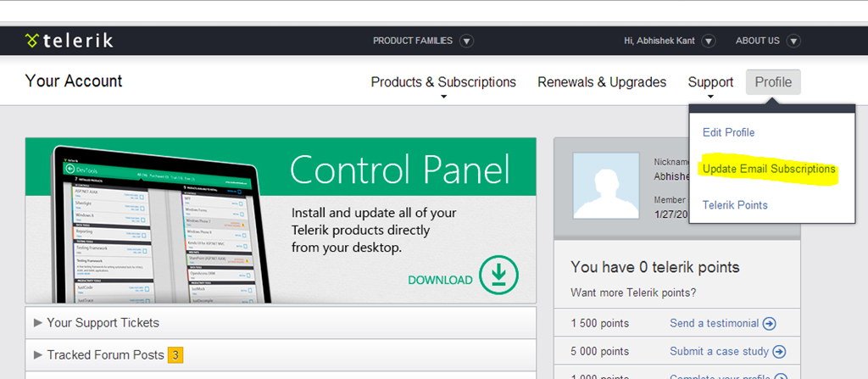Click the DOWNLOAD text link

click(x=440, y=280)
